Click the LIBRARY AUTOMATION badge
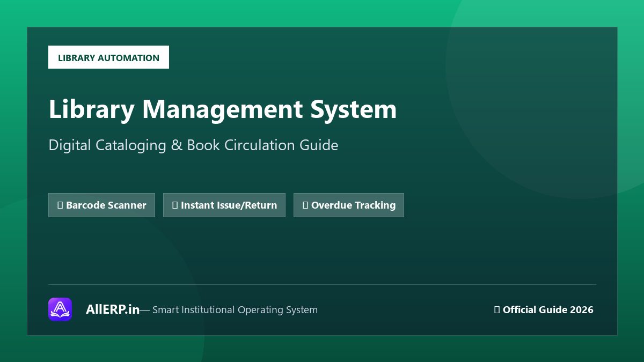Image resolution: width=644 pixels, height=362 pixels. point(108,57)
